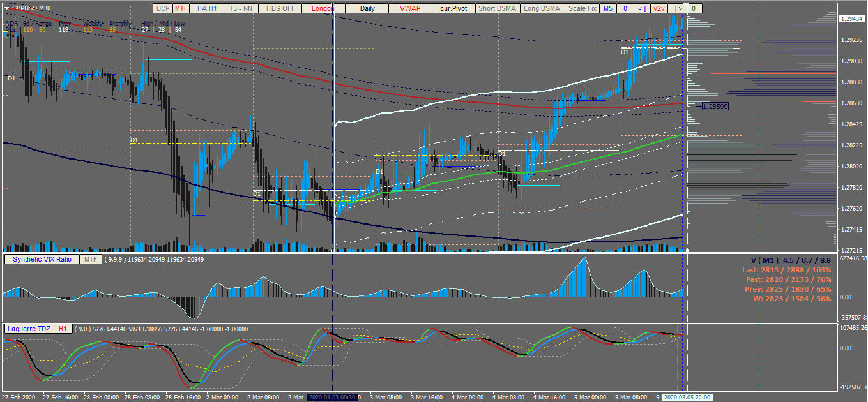Click the '4 Mar 16:00' time axis label
868x402 pixels.
click(549, 397)
